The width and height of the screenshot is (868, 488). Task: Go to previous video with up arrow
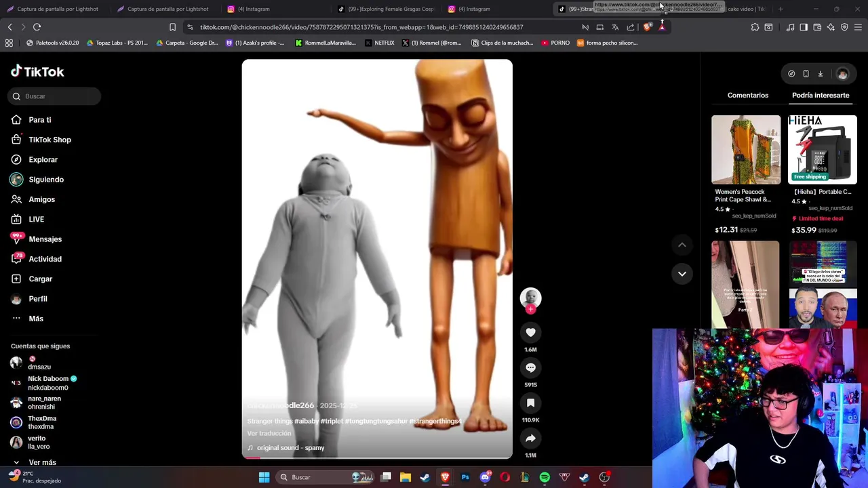[682, 245]
